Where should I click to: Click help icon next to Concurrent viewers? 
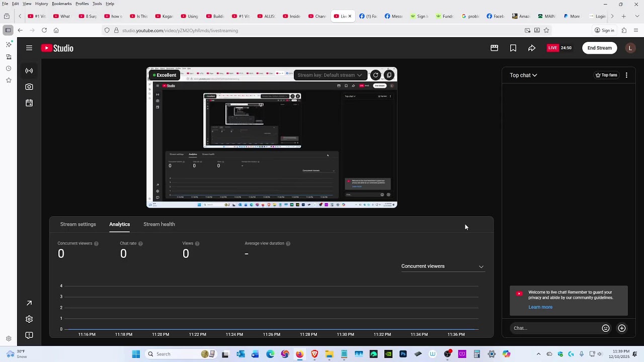[x=96, y=244]
